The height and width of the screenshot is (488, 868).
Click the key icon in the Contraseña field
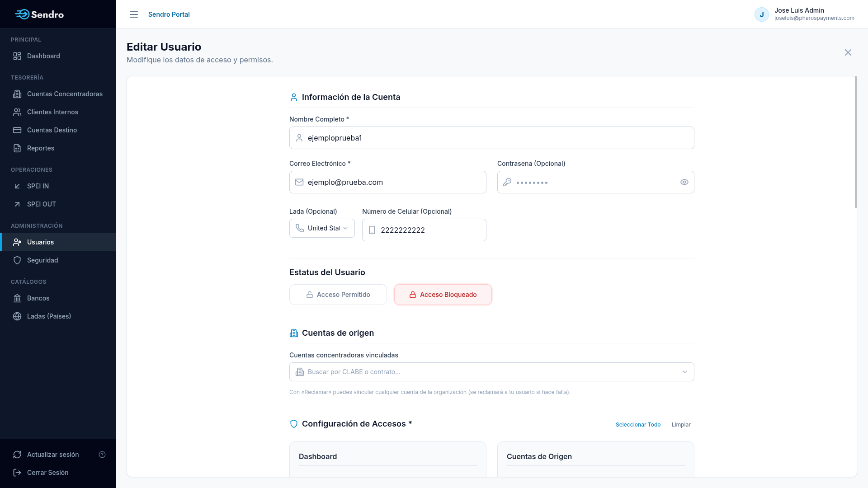[x=507, y=182]
